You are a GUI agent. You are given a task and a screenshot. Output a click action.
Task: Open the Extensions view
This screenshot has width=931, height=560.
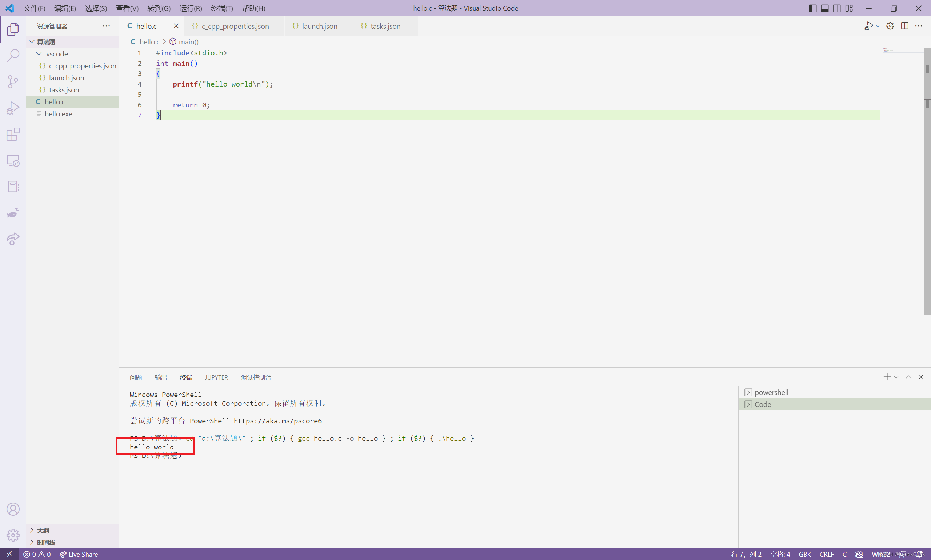coord(13,134)
